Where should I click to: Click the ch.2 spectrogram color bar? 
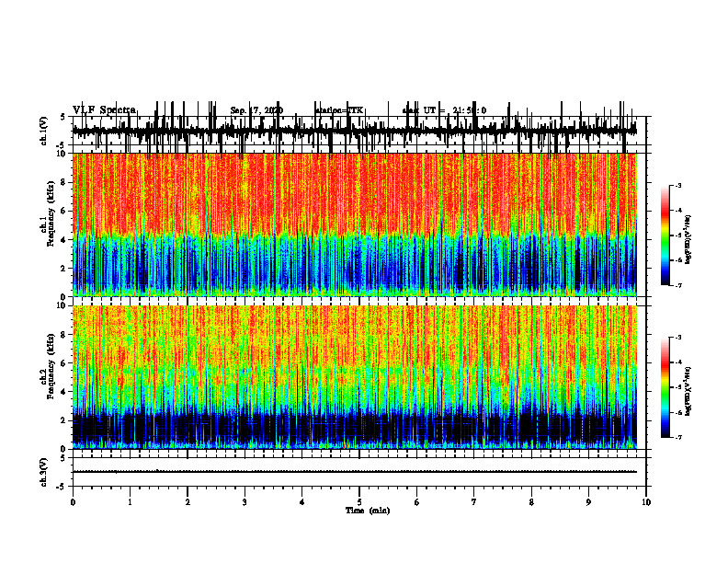(665, 387)
